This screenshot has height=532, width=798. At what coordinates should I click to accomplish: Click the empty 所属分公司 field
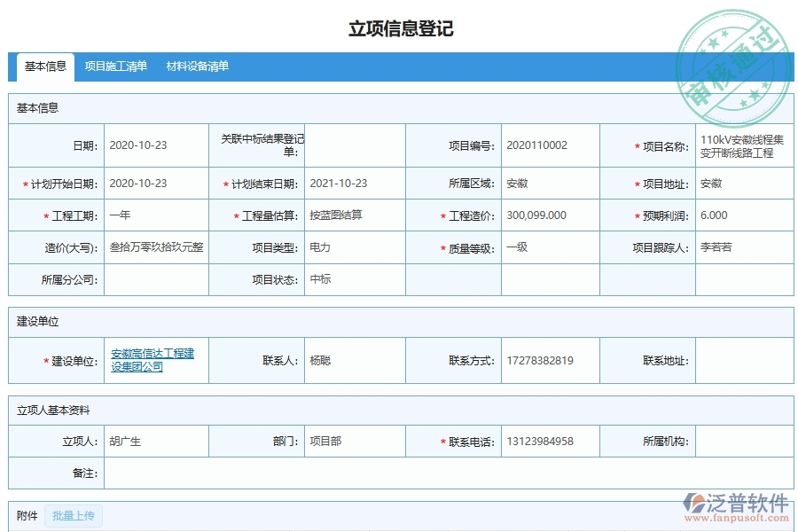pyautogui.click(x=154, y=280)
